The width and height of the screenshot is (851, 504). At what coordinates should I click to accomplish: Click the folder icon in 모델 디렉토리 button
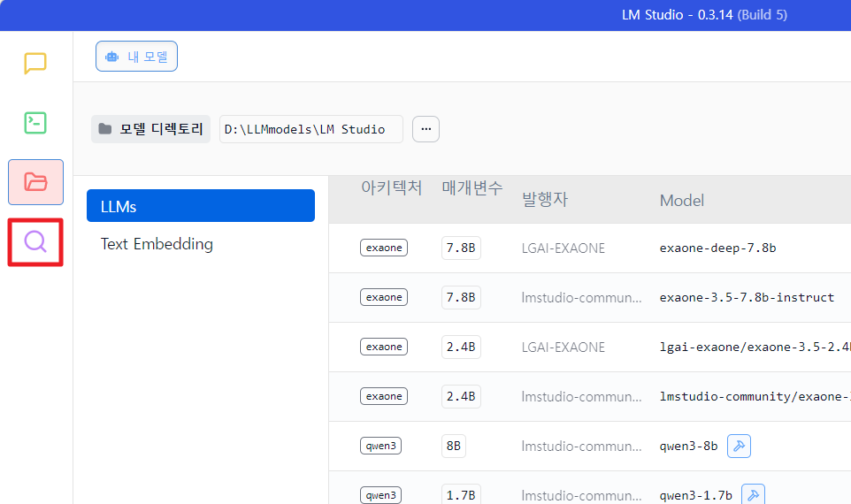(104, 129)
